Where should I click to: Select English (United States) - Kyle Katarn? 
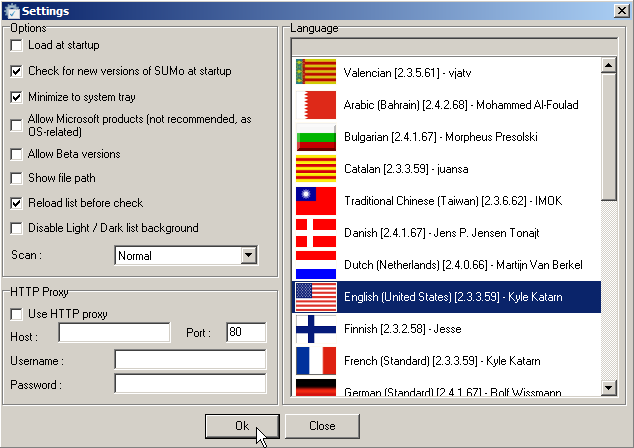tap(446, 297)
